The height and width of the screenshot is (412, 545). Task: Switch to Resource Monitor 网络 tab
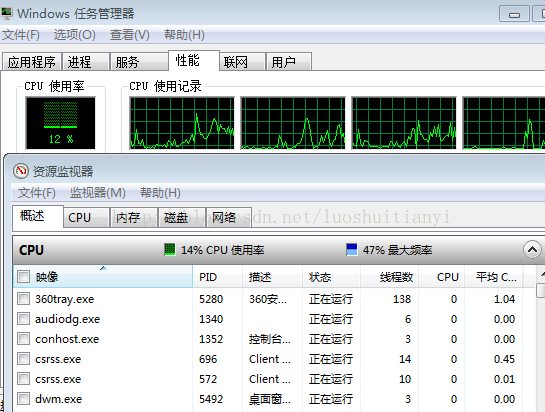click(229, 218)
